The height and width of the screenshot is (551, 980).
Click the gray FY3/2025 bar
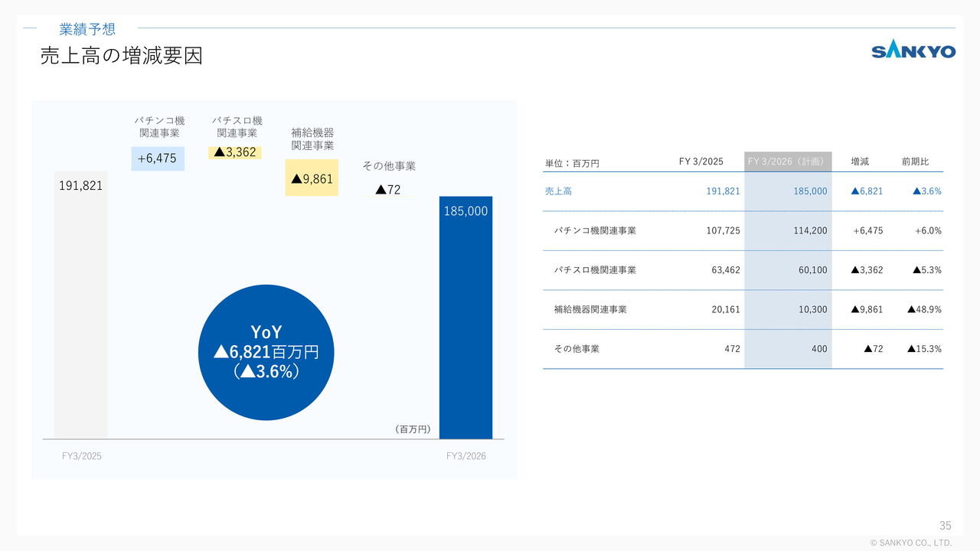(x=80, y=305)
